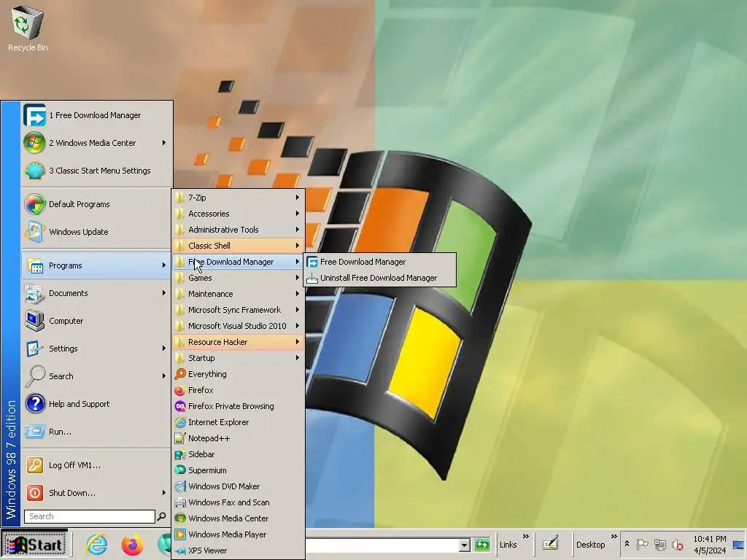Click inside the taskbar address field

[x=382, y=545]
